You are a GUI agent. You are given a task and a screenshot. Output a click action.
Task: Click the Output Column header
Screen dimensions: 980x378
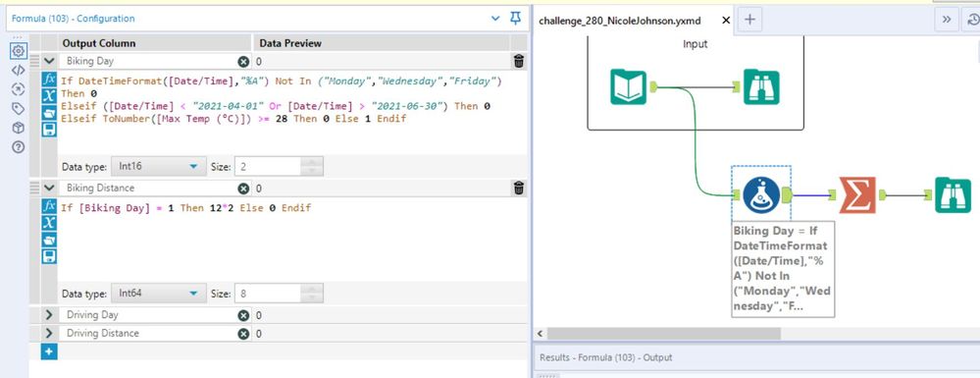(98, 43)
